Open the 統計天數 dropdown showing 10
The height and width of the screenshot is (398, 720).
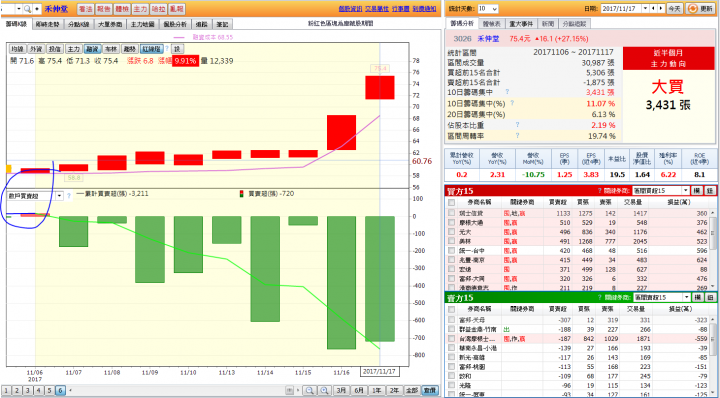coord(488,9)
